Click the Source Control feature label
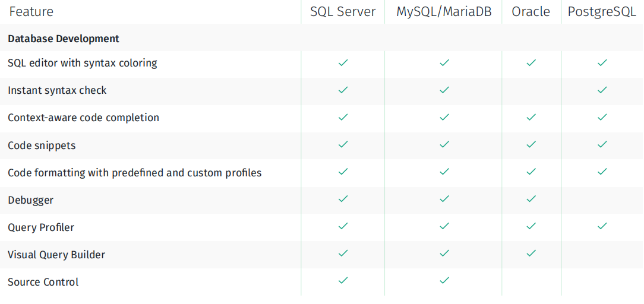Screen dimensions: 644x304 click(43, 282)
